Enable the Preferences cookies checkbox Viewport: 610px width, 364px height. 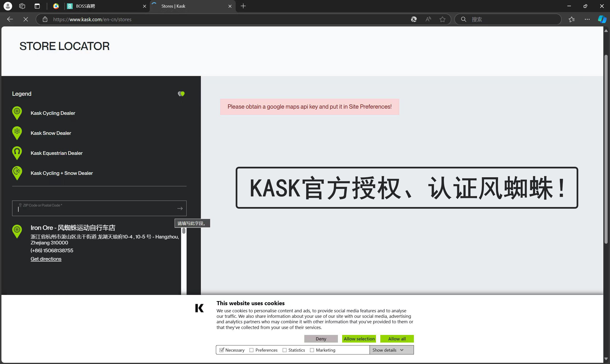click(x=251, y=350)
